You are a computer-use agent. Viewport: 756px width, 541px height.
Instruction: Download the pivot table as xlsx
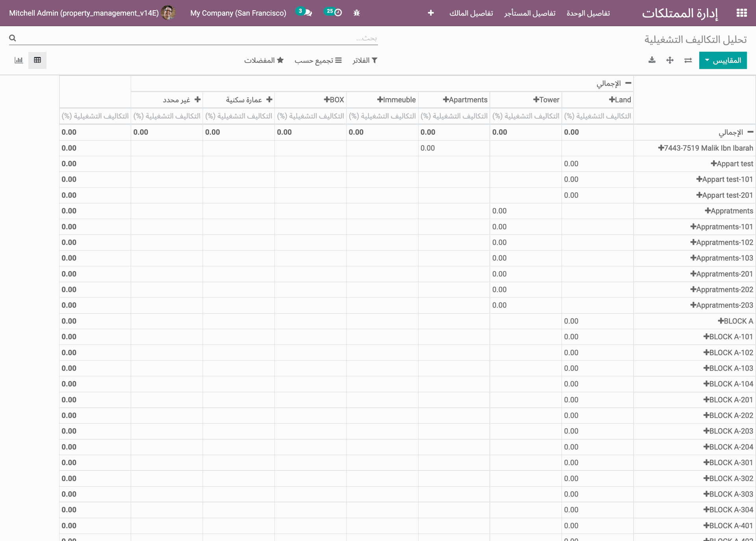652,60
